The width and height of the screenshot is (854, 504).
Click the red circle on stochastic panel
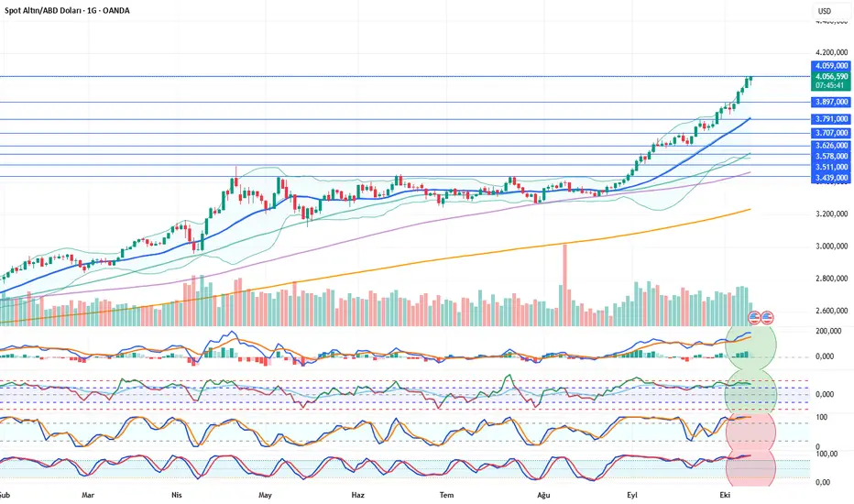(750, 431)
